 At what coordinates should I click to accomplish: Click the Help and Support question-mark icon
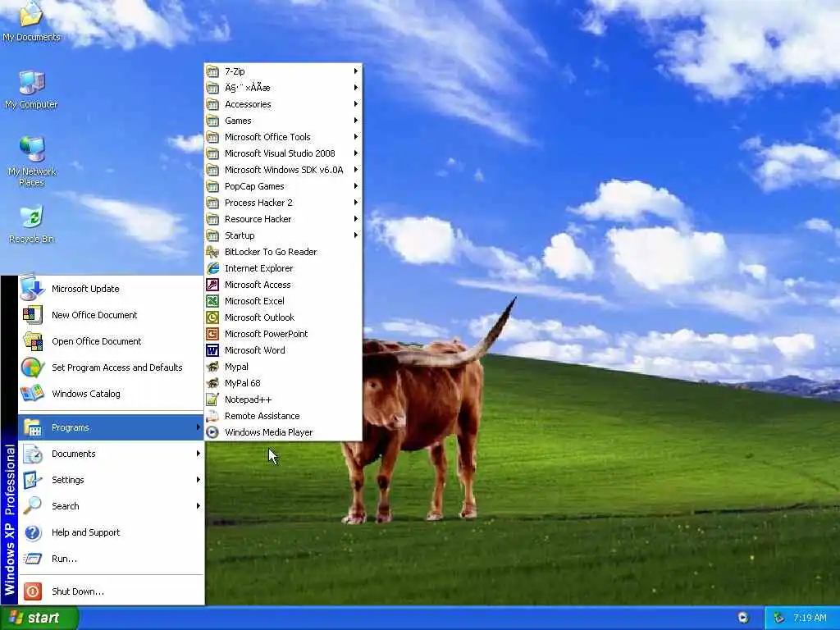coord(32,532)
